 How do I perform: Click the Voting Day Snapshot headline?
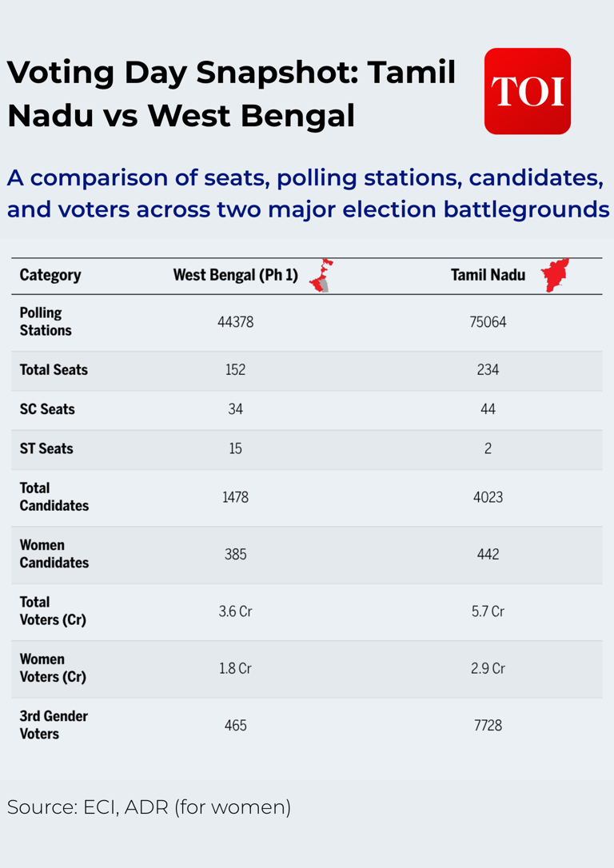tap(232, 94)
